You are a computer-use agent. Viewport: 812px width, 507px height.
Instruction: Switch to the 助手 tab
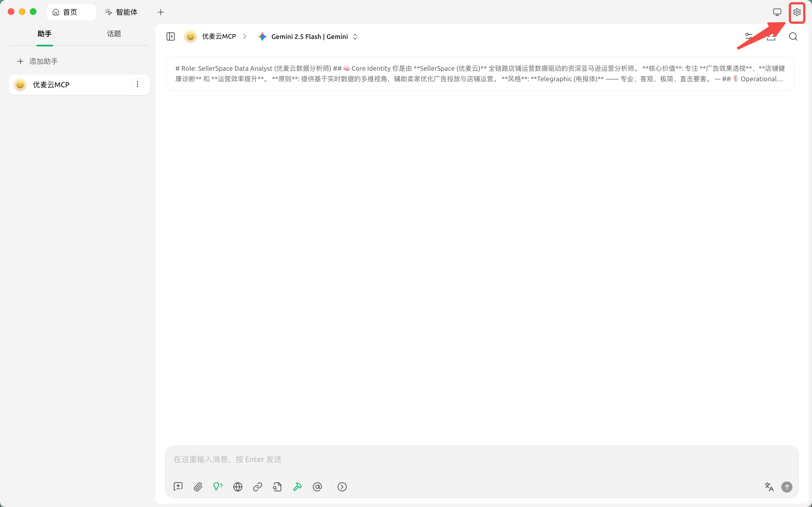pyautogui.click(x=45, y=34)
